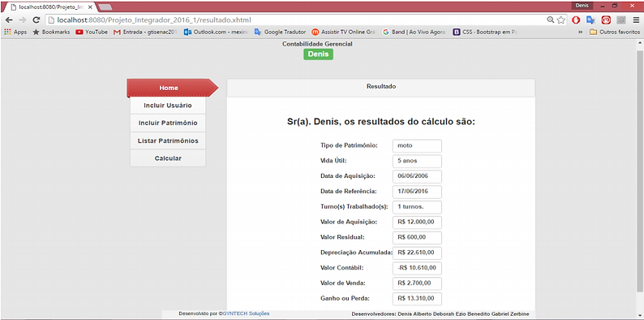Reload the page with the refresh icon
The height and width of the screenshot is (320, 644).
tap(36, 19)
